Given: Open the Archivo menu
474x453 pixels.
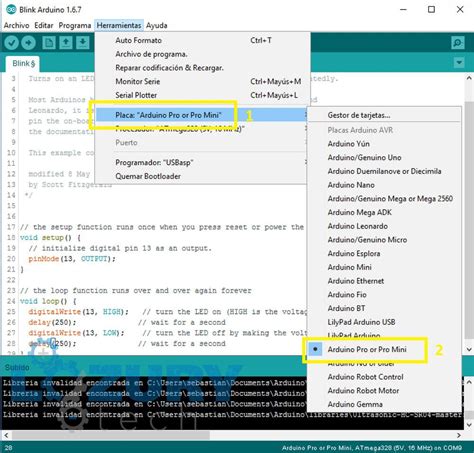Looking at the screenshot, I should [16, 25].
